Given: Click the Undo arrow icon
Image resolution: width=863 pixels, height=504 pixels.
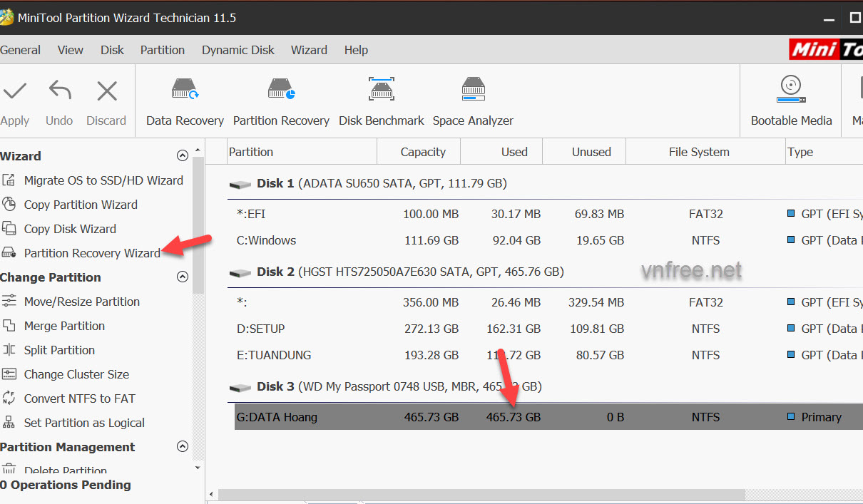Looking at the screenshot, I should point(59,91).
